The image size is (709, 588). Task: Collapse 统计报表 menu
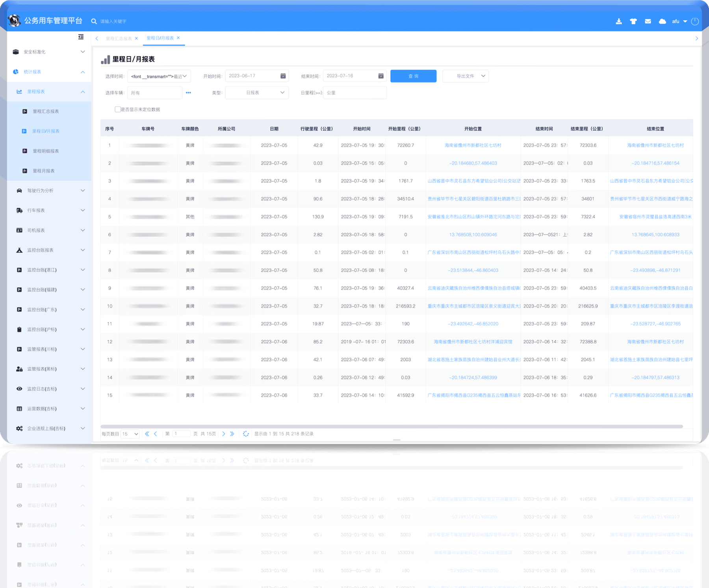point(49,72)
